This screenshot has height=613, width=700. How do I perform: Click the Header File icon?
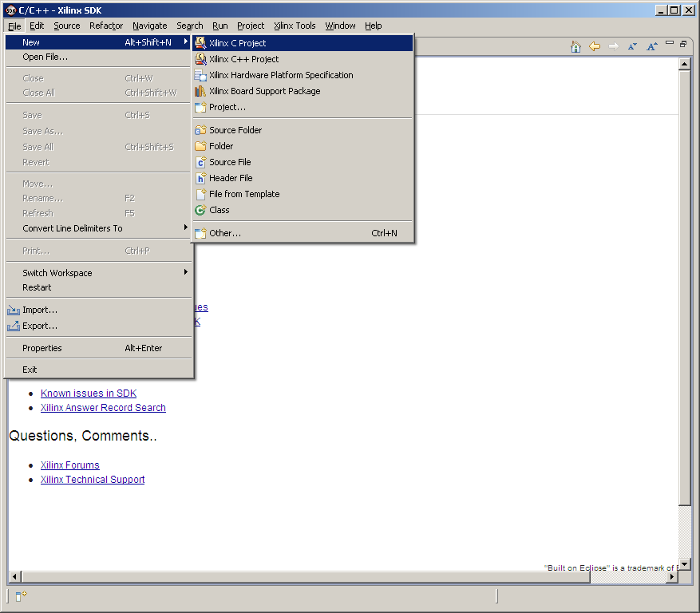tap(200, 178)
